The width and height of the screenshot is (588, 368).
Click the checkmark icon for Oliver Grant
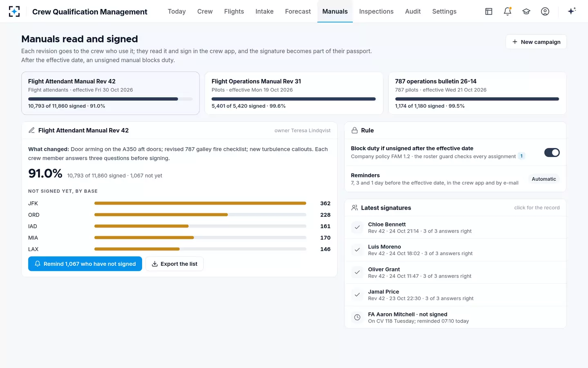[357, 272]
